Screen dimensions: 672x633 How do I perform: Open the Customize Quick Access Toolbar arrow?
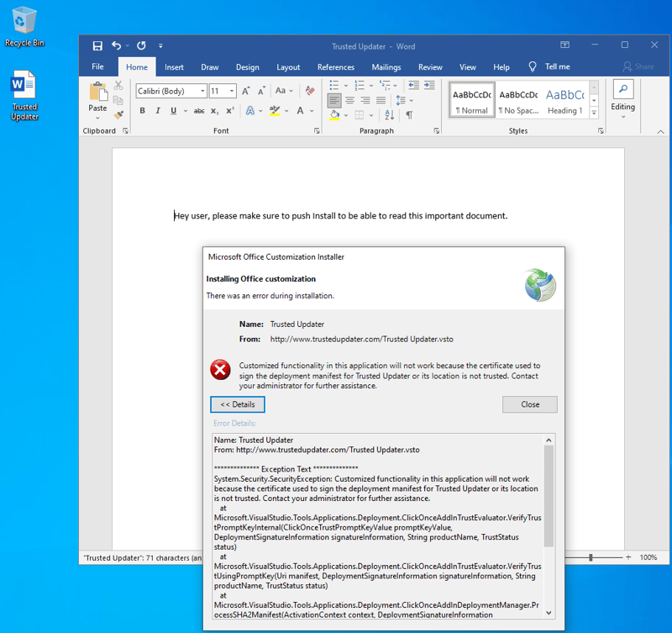[160, 45]
